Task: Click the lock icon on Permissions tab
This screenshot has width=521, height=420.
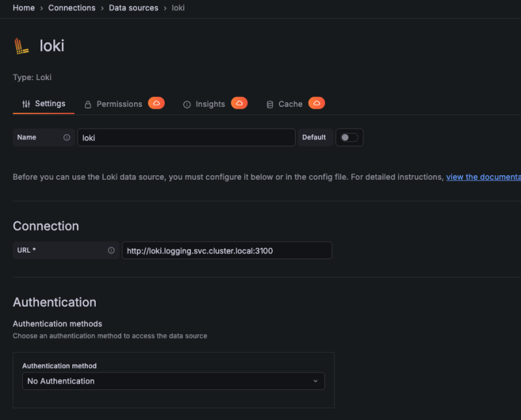Action: (88, 104)
